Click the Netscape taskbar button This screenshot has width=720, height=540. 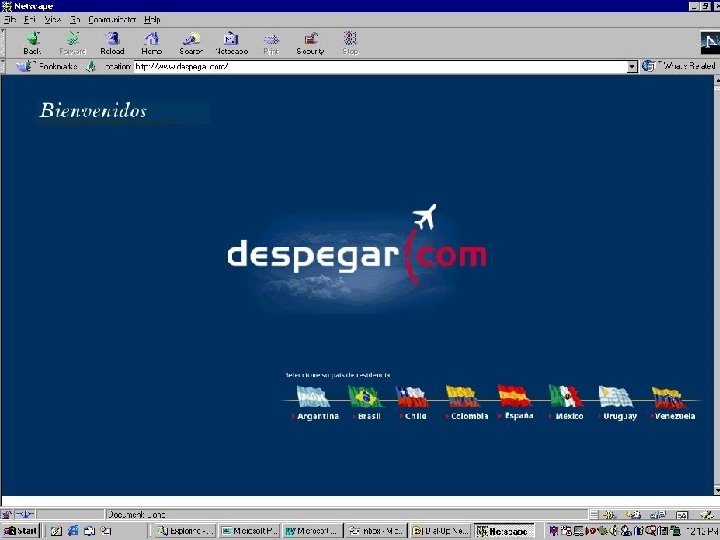point(504,531)
